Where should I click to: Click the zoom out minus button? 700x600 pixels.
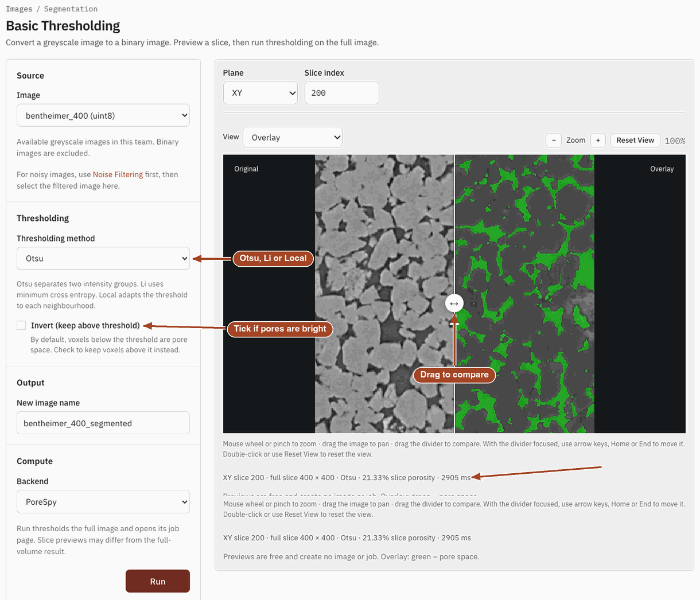pos(553,141)
